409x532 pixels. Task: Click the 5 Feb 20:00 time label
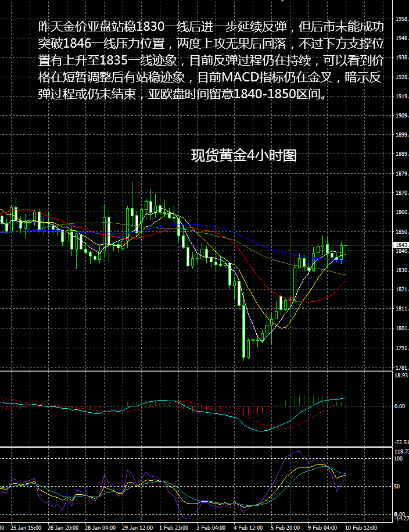point(285,528)
